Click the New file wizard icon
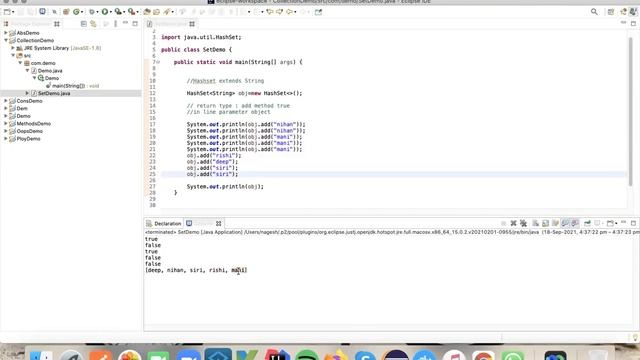The image size is (640, 360). pyautogui.click(x=7, y=12)
